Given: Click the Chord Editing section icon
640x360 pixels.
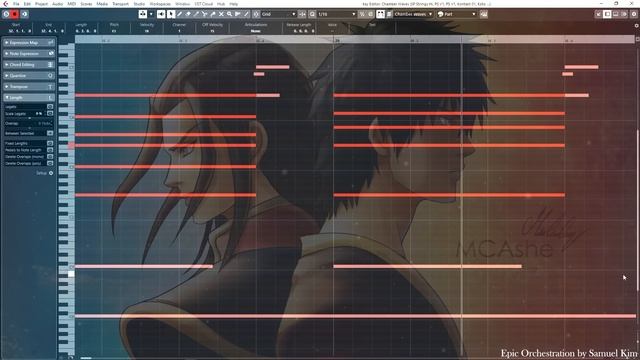Looking at the screenshot, I should click(51, 64).
